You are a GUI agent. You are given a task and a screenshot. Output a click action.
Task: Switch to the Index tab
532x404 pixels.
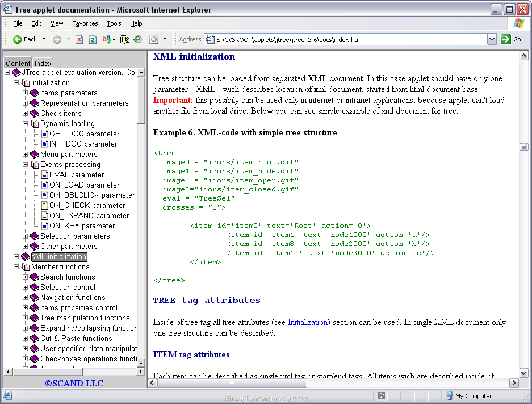pyautogui.click(x=43, y=63)
